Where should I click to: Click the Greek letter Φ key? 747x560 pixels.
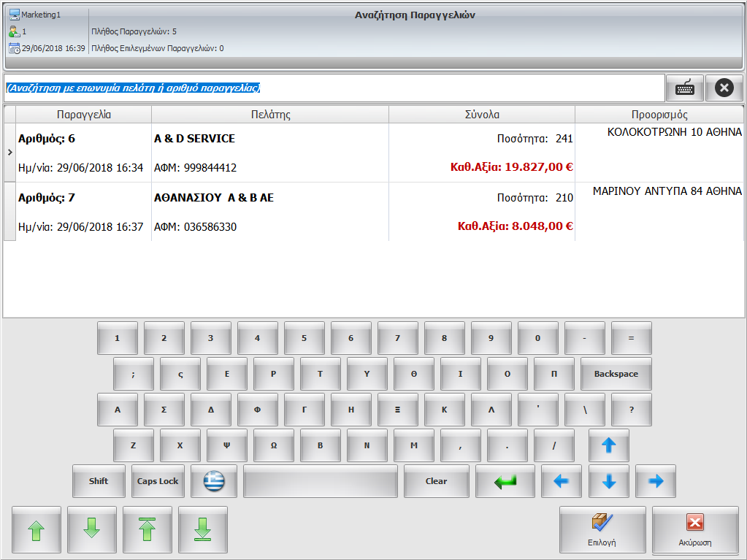257,410
